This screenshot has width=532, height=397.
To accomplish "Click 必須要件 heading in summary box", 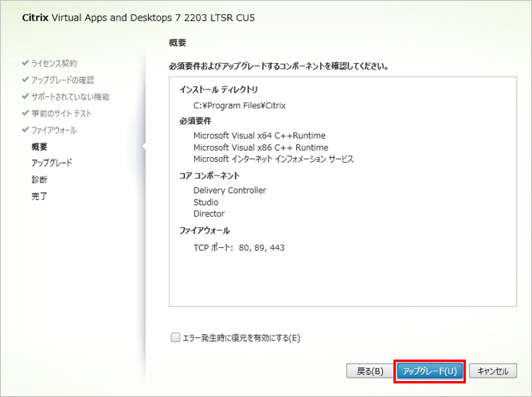I will point(195,121).
